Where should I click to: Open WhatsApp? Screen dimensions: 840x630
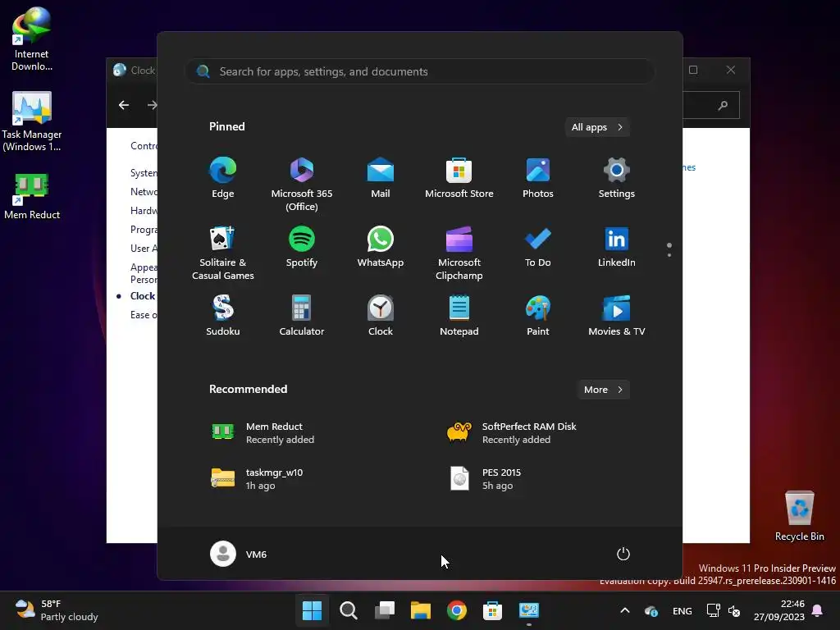click(x=381, y=247)
